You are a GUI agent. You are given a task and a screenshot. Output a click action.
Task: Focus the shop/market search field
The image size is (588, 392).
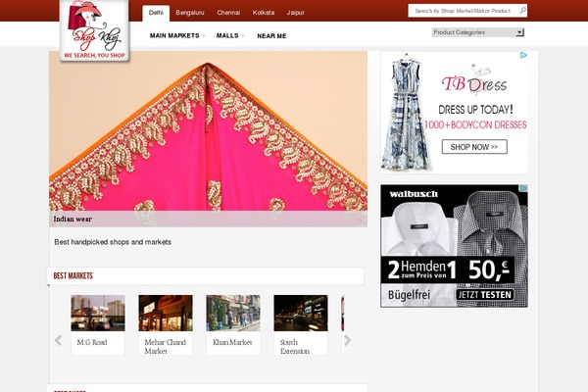pos(462,11)
